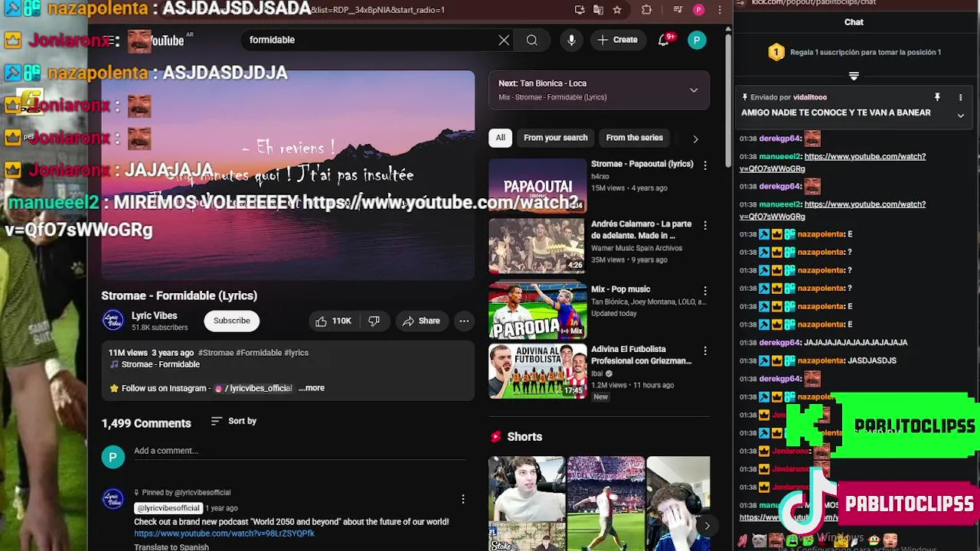Select the From the series chip
The image size is (980, 551).
[x=634, y=138]
